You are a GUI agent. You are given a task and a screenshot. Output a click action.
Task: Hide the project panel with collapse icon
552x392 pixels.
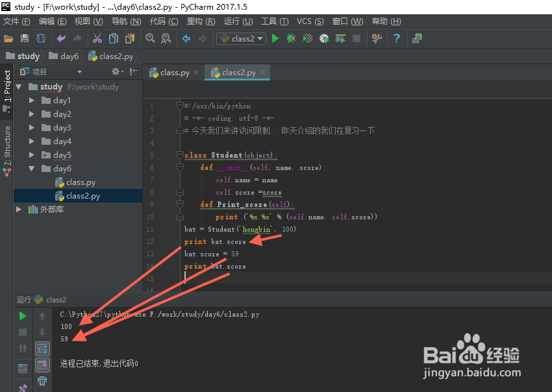(133, 72)
